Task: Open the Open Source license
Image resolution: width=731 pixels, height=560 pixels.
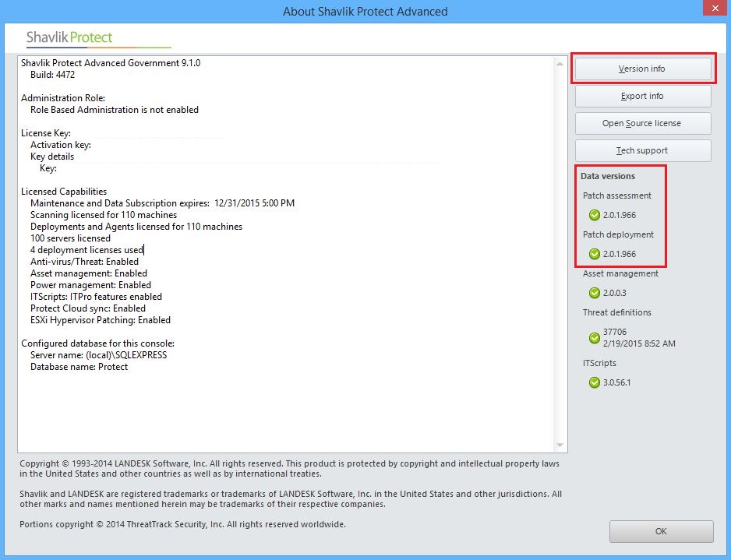Action: pos(643,123)
